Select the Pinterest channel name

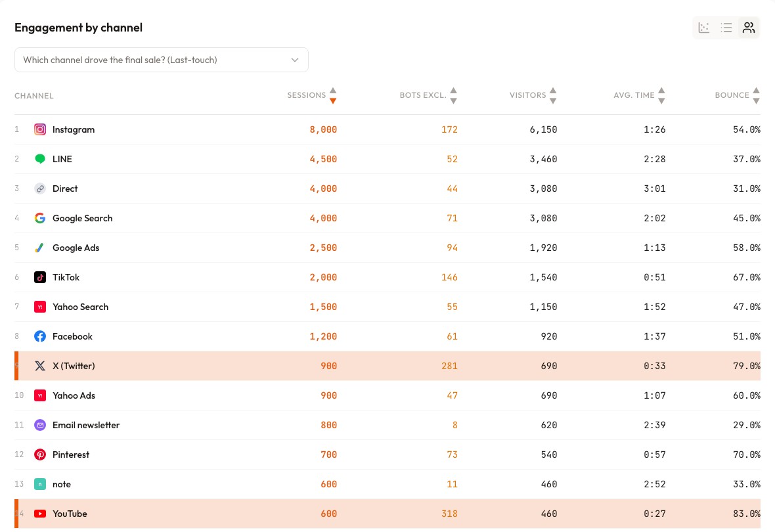(71, 454)
